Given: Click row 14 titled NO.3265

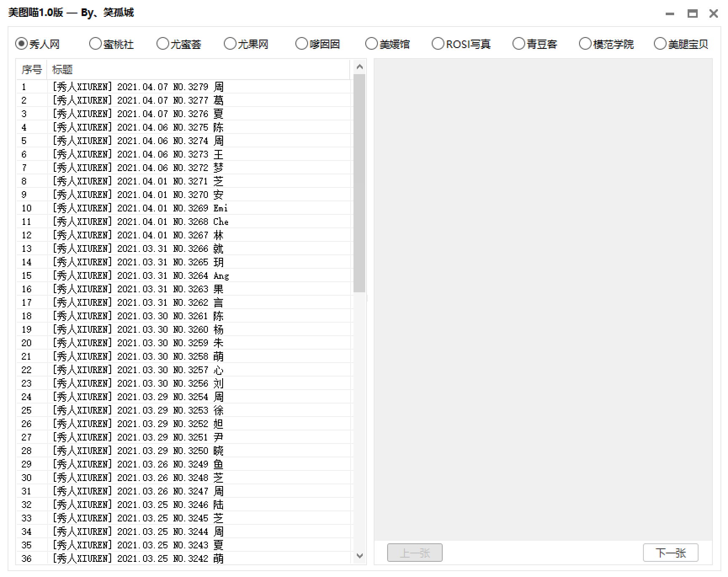Looking at the screenshot, I should click(183, 262).
